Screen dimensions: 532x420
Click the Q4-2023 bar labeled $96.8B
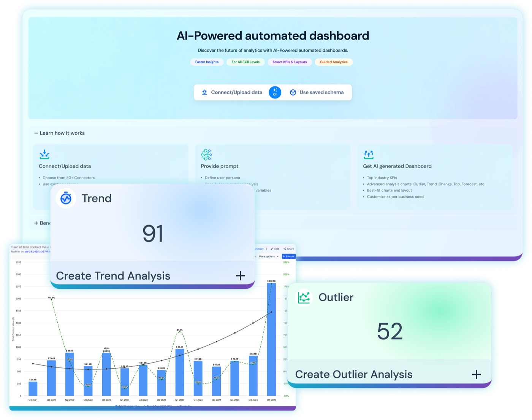click(x=180, y=372)
